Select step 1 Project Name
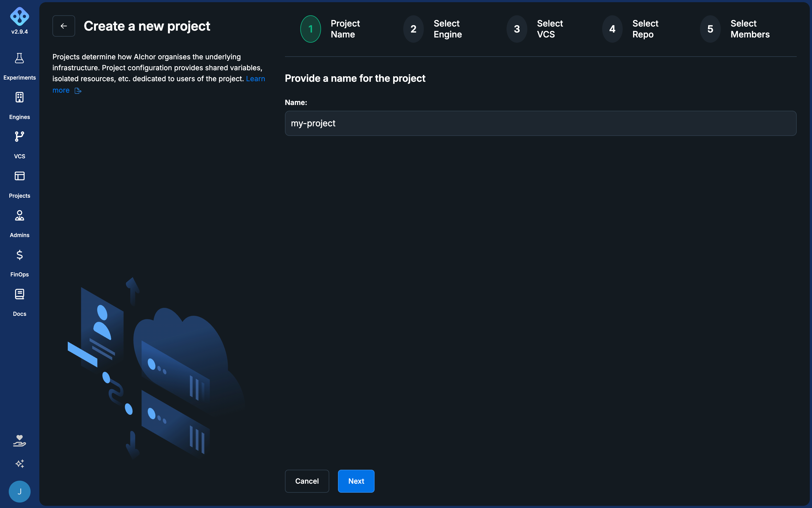Viewport: 812px width, 508px height. pyautogui.click(x=330, y=29)
